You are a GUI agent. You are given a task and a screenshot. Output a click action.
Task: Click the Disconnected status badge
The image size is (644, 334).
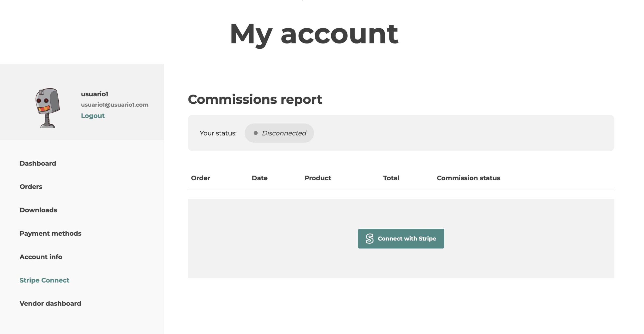[279, 133]
